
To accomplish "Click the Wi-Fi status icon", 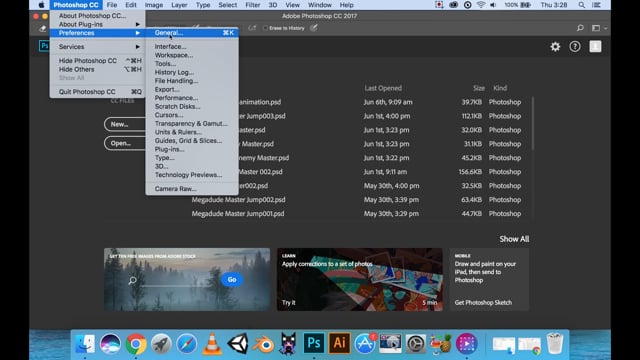I will [481, 5].
